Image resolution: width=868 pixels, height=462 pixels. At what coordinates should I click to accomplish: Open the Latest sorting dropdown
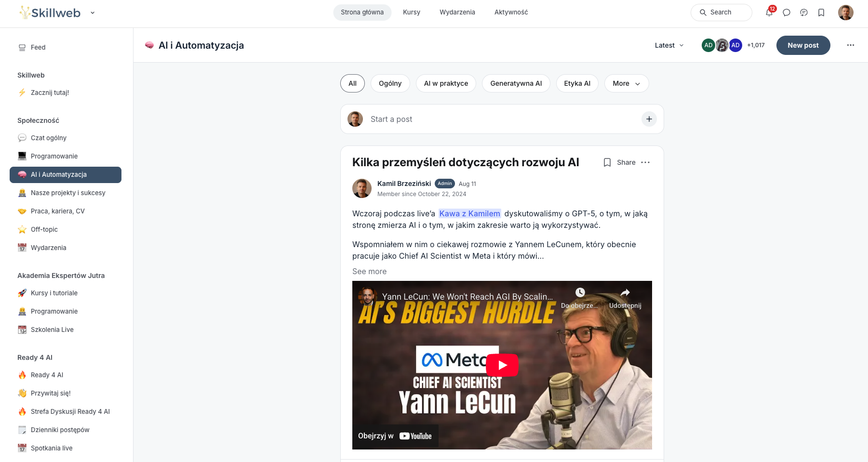[x=669, y=45]
